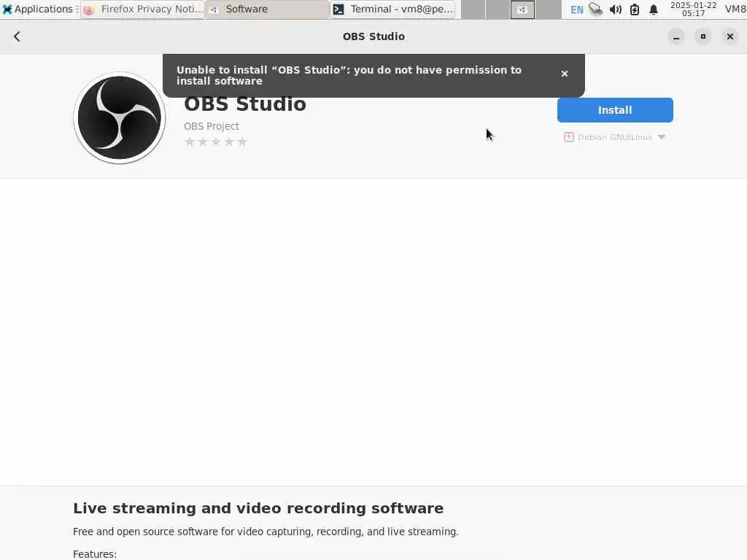Click the 'Live streaming and video recording software' heading

[x=258, y=508]
